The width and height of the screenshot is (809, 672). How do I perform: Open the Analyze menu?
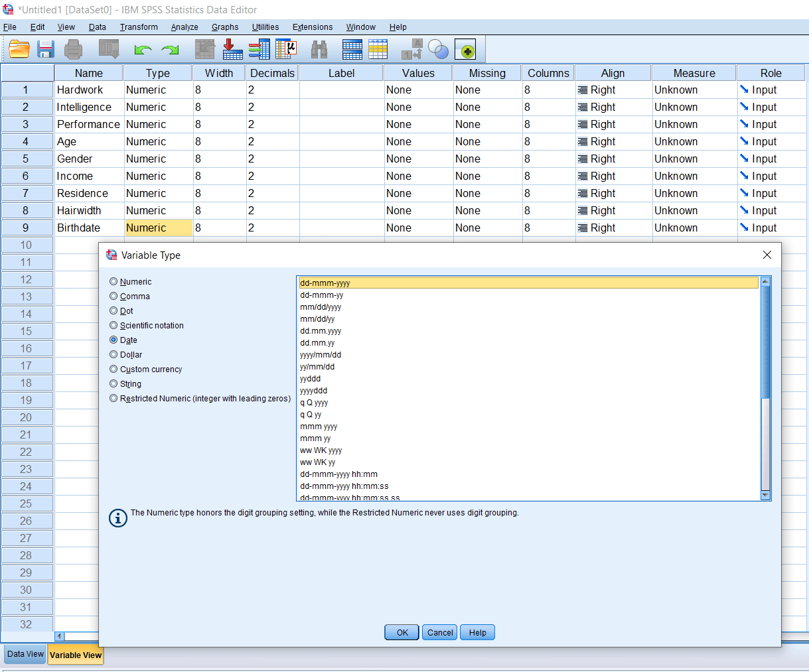click(184, 27)
